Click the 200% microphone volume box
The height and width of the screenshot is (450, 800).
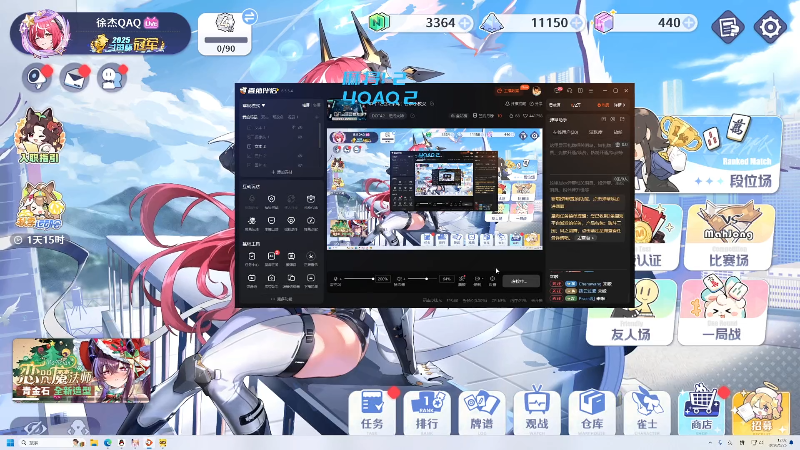383,279
